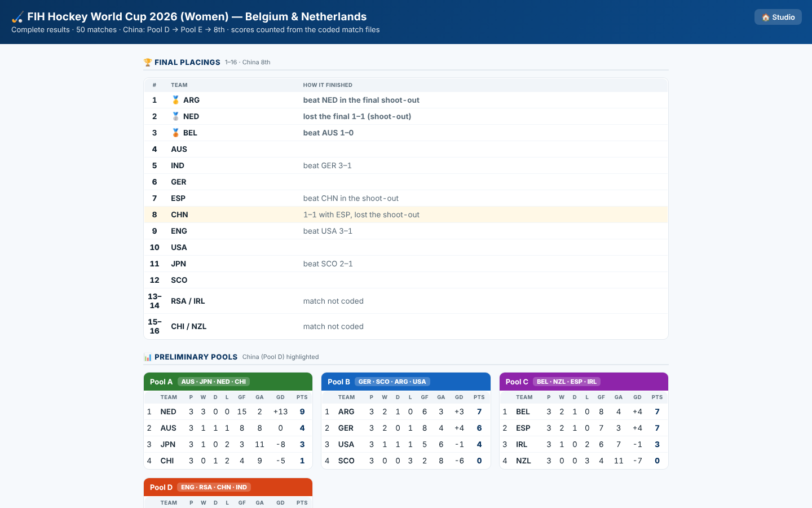This screenshot has width=812, height=508.
Task: Click the 'beat USA 3–1' result
Action: [x=328, y=231]
